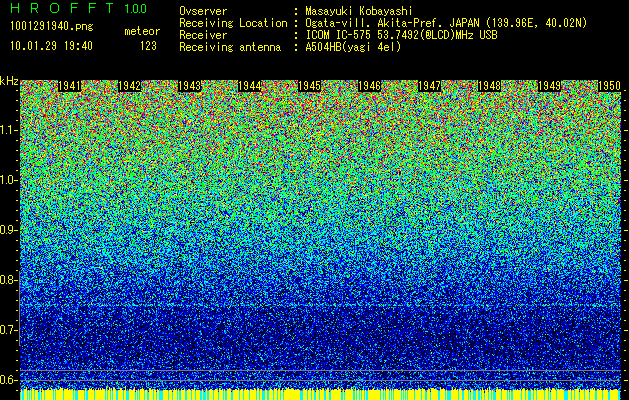Click the 0.7 kHz axis label
Screen dimensions: 629x400
(9, 330)
